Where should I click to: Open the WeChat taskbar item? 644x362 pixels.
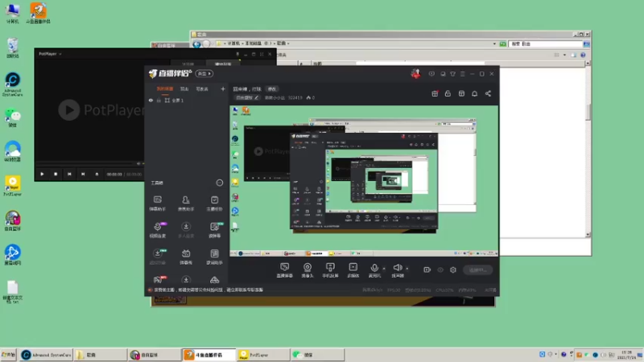tap(317, 355)
